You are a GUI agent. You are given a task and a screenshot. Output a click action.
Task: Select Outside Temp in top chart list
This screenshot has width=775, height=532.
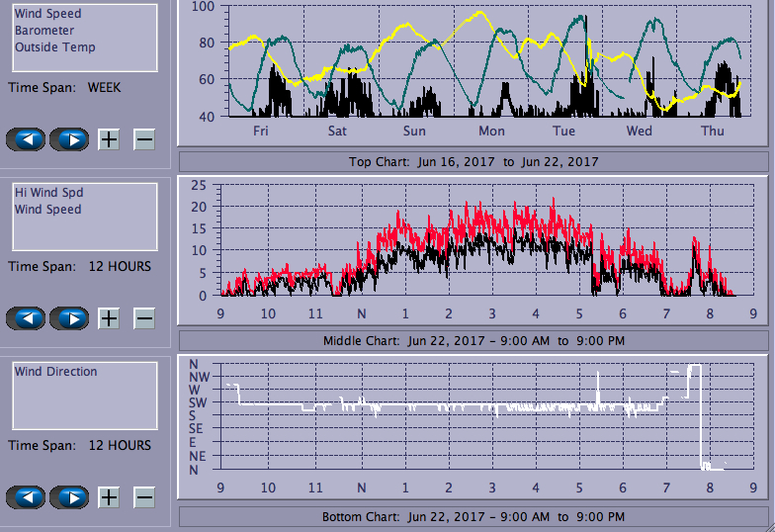point(54,46)
